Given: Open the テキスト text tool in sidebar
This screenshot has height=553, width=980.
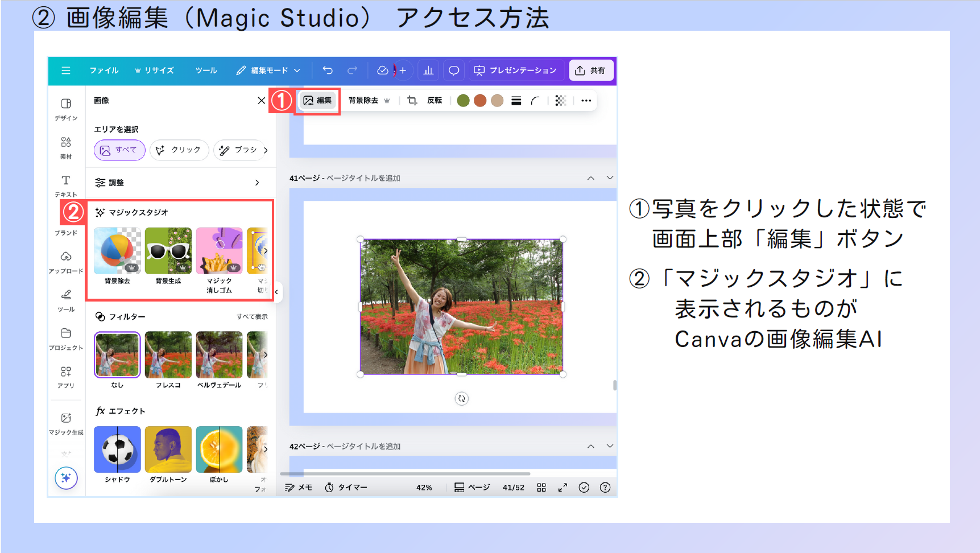Looking at the screenshot, I should [x=66, y=185].
